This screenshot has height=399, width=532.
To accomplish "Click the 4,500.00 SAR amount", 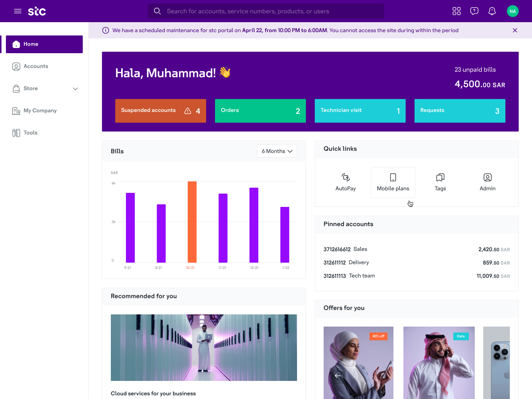I will tap(480, 84).
